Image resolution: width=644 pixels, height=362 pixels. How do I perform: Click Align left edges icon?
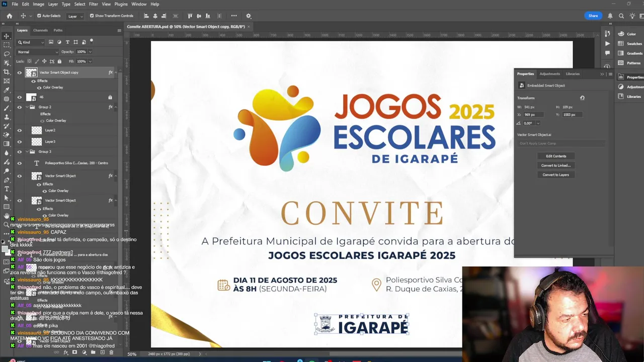click(x=146, y=16)
